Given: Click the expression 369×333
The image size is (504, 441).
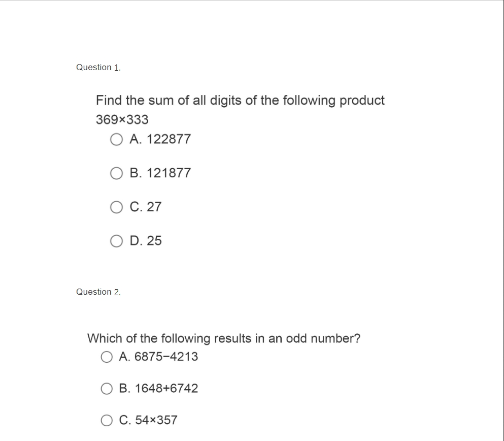Looking at the screenshot, I should (x=122, y=120).
